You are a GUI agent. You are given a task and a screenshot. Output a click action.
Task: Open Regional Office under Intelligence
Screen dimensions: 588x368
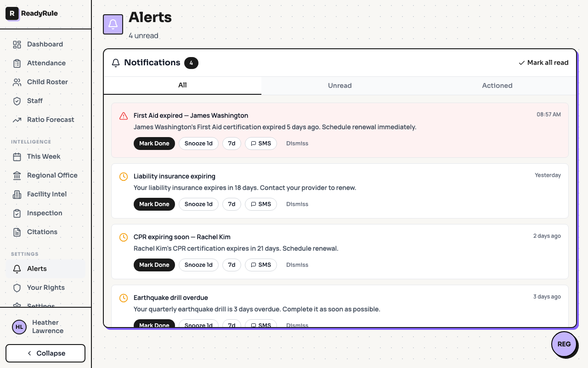point(52,175)
